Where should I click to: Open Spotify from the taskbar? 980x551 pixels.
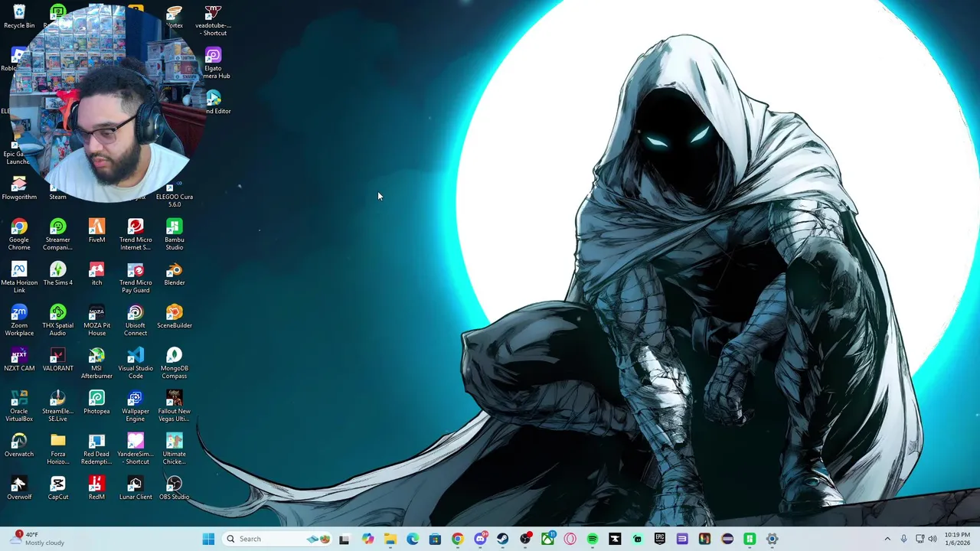pyautogui.click(x=593, y=539)
